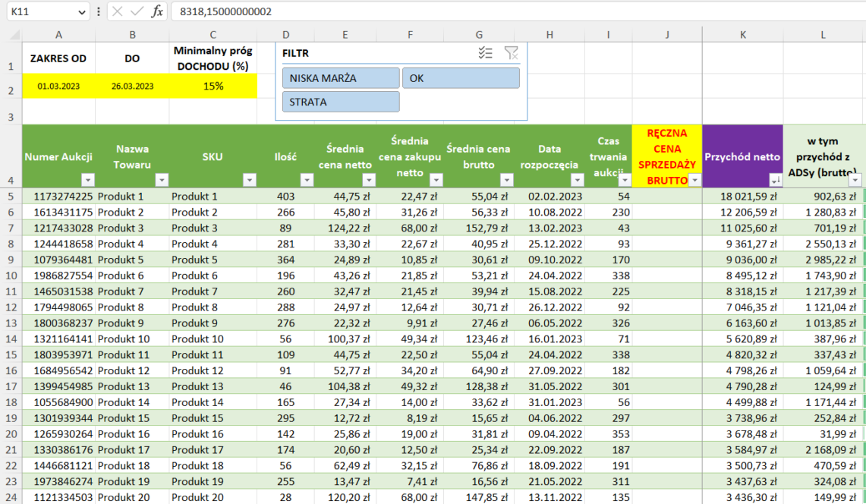
Task: Open Czas trwania aukcji filter dropdown
Action: pos(625,180)
